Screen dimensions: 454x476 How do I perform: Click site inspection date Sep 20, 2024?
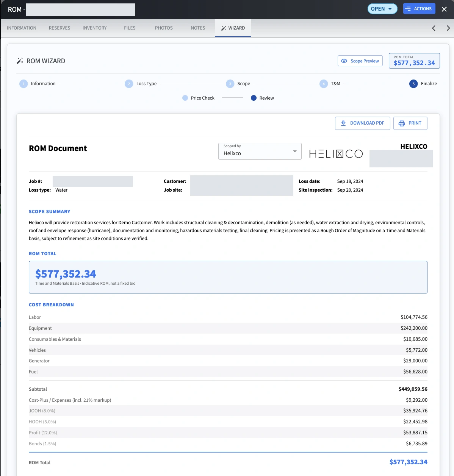click(350, 190)
